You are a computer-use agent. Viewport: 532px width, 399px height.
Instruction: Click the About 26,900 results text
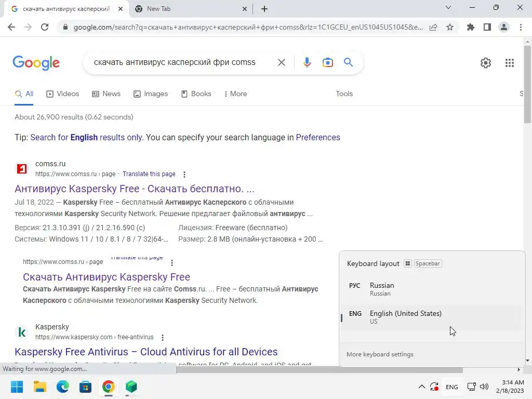(74, 117)
